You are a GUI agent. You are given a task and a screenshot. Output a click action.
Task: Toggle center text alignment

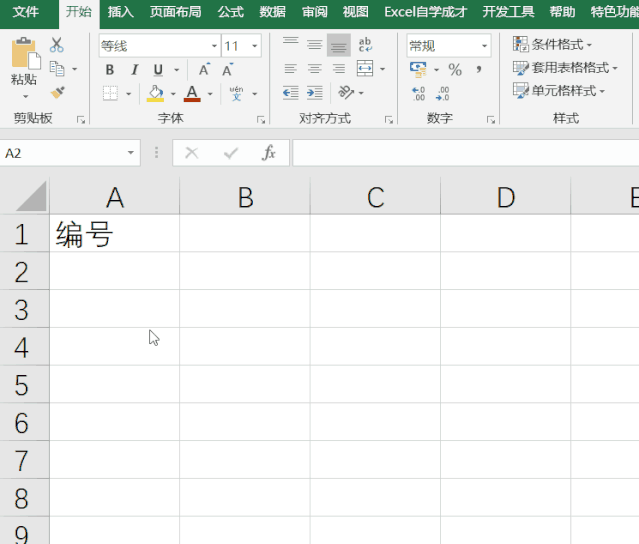click(315, 68)
